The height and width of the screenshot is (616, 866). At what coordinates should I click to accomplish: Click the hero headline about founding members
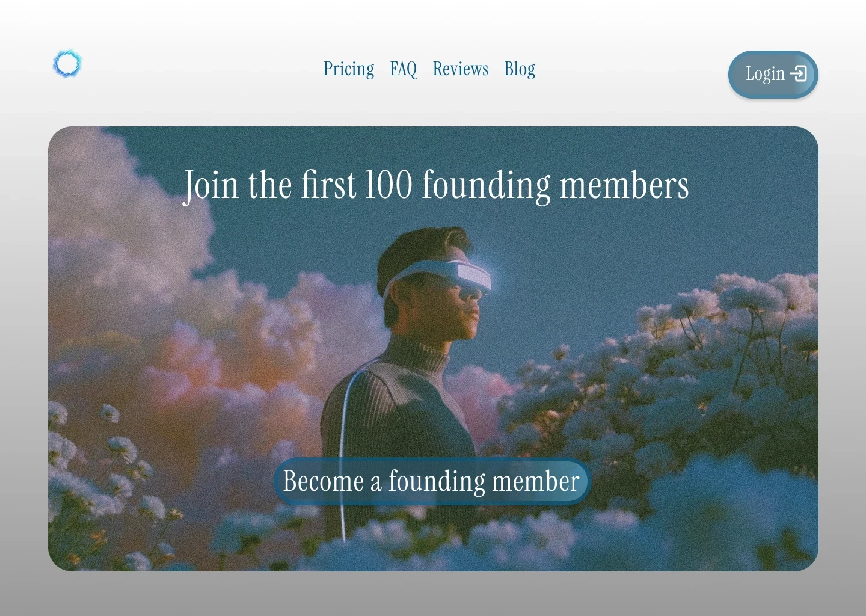[x=435, y=185]
